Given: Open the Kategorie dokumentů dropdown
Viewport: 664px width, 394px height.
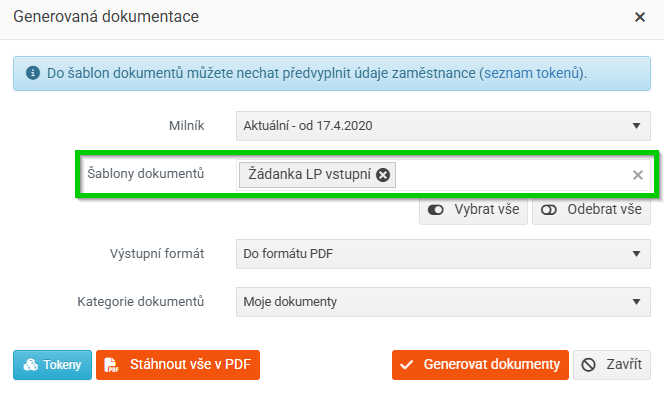Looking at the screenshot, I should (x=443, y=302).
